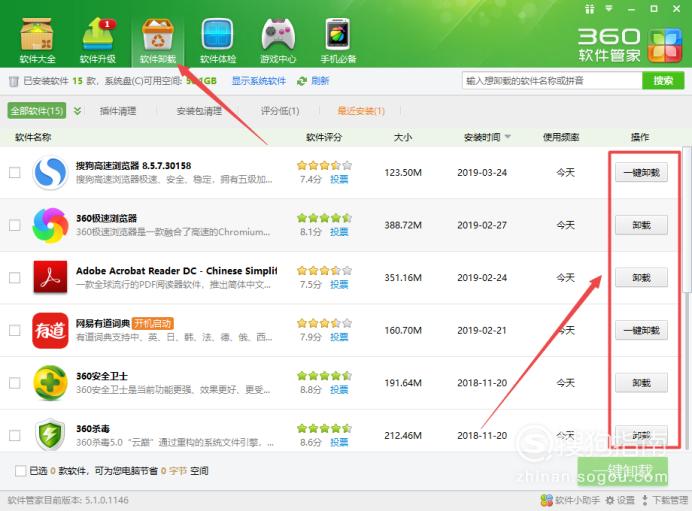
Task: Open the 软件大全 software library icon
Action: point(37,41)
